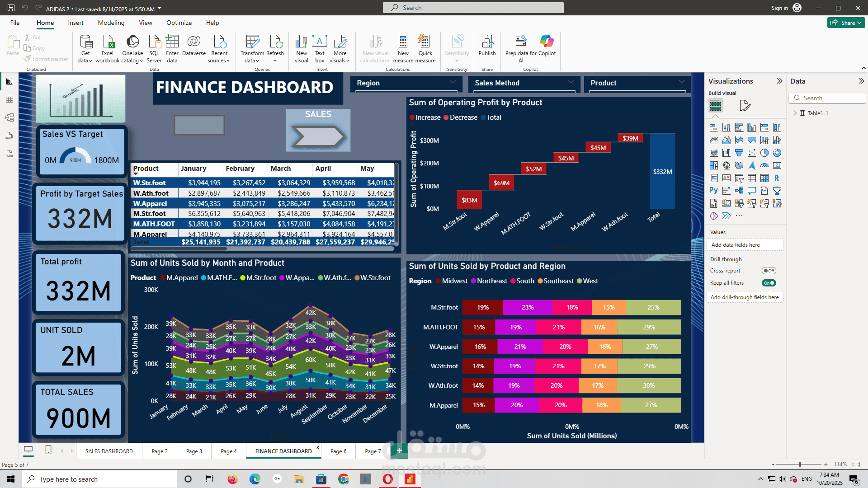Add a new report page

[x=399, y=450]
